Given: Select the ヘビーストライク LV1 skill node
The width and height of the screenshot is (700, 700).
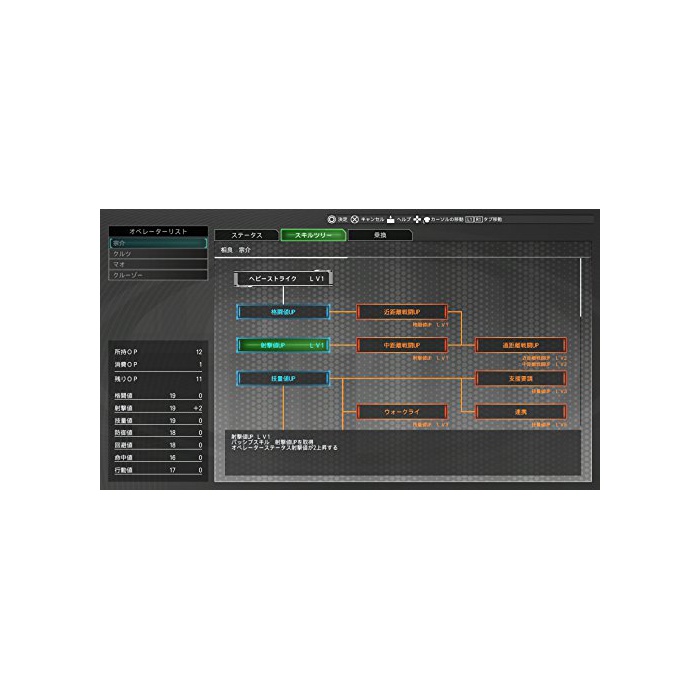Looking at the screenshot, I should coord(283,278).
